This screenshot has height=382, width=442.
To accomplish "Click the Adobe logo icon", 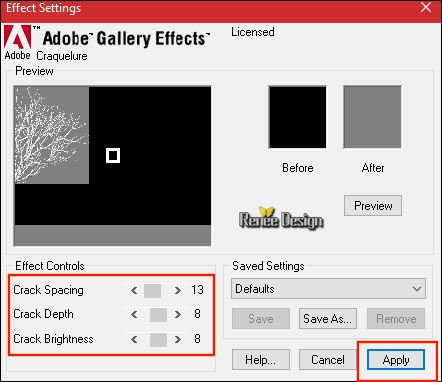I will [18, 37].
